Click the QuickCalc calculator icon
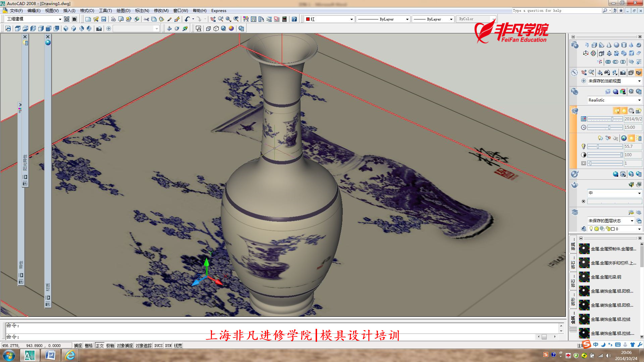The image size is (644, 362). pos(284,19)
